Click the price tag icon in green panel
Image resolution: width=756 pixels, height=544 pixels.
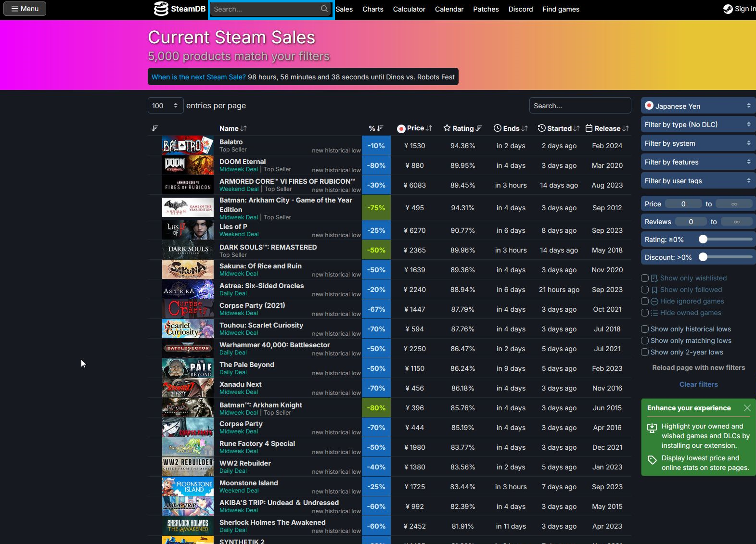(652, 460)
